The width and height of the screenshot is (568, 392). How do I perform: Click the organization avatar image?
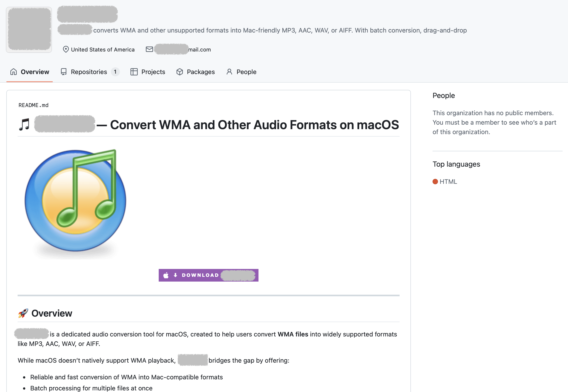click(x=29, y=30)
